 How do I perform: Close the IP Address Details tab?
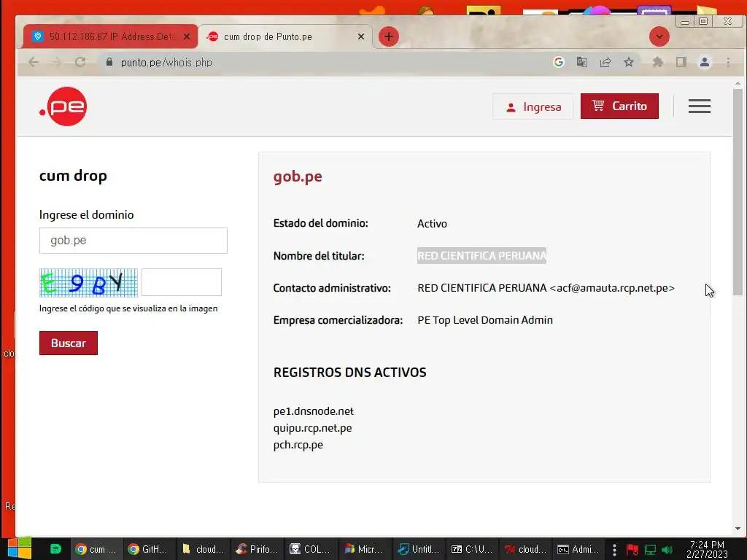[x=187, y=36]
